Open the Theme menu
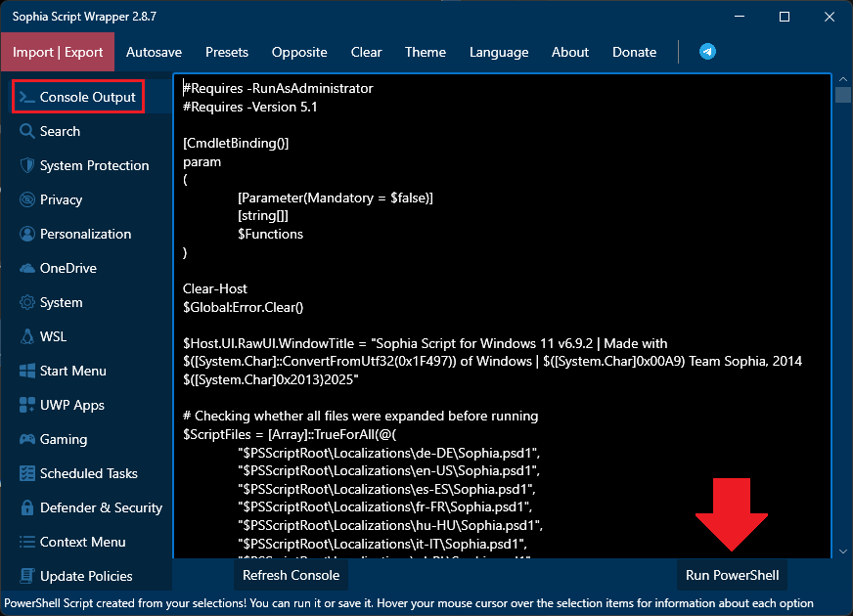 [425, 52]
